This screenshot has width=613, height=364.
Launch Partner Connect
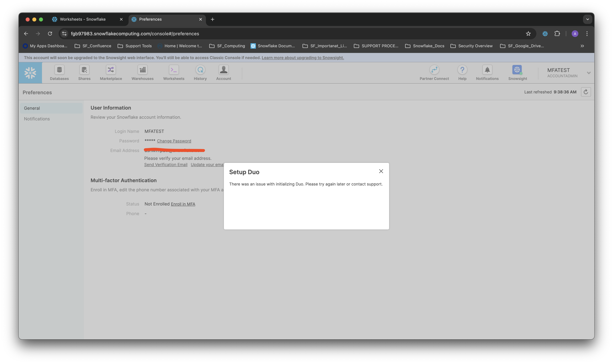(x=434, y=72)
